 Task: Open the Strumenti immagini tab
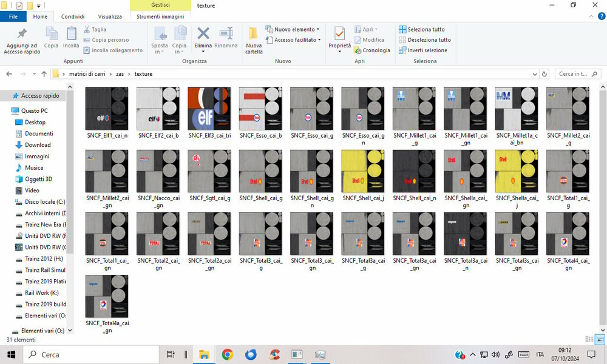[160, 16]
